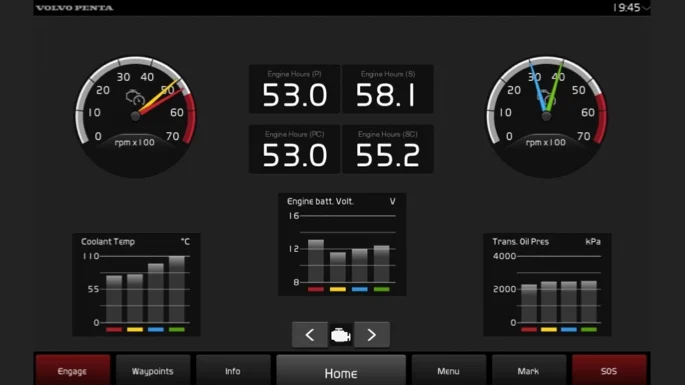Activate the red SOS button

(x=609, y=371)
